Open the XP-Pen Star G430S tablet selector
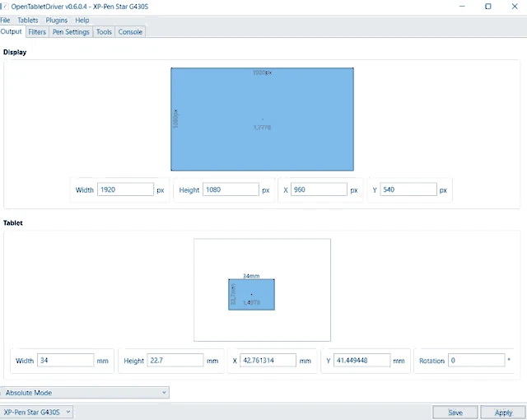The width and height of the screenshot is (527, 420). [36, 412]
